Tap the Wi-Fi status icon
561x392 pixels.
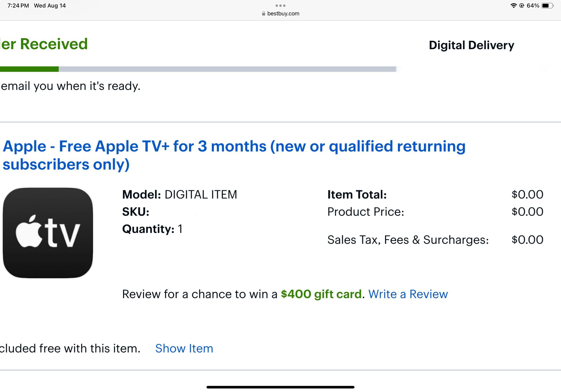pyautogui.click(x=513, y=6)
